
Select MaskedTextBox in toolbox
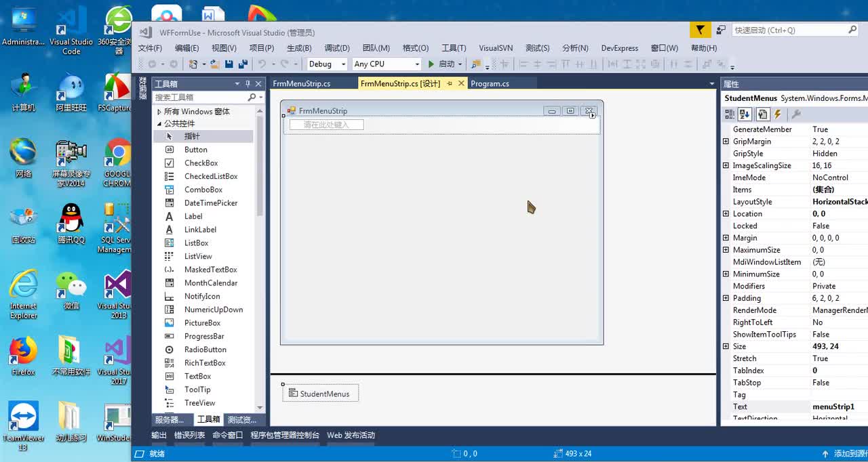(210, 270)
